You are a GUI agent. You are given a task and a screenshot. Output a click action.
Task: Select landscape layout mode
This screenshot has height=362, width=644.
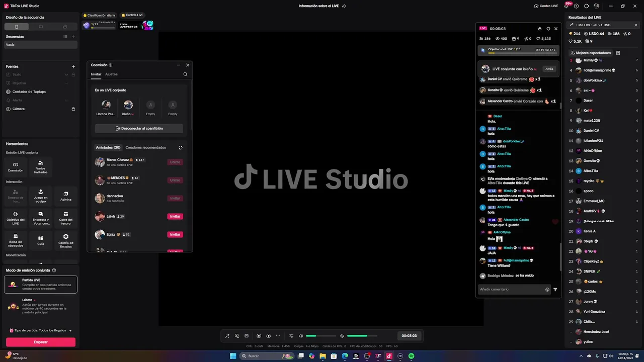[x=41, y=27]
